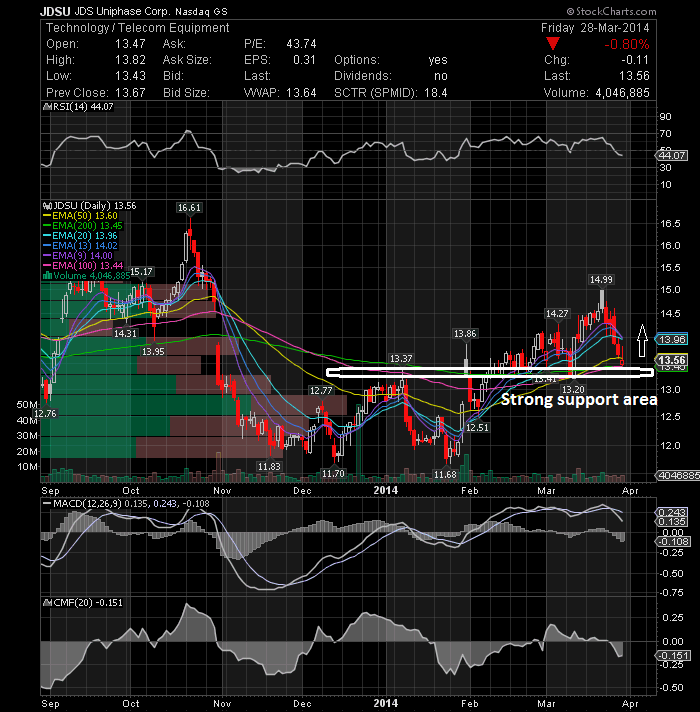
Task: Click the EMA(13) 14.02 legend entry
Action: click(x=80, y=246)
